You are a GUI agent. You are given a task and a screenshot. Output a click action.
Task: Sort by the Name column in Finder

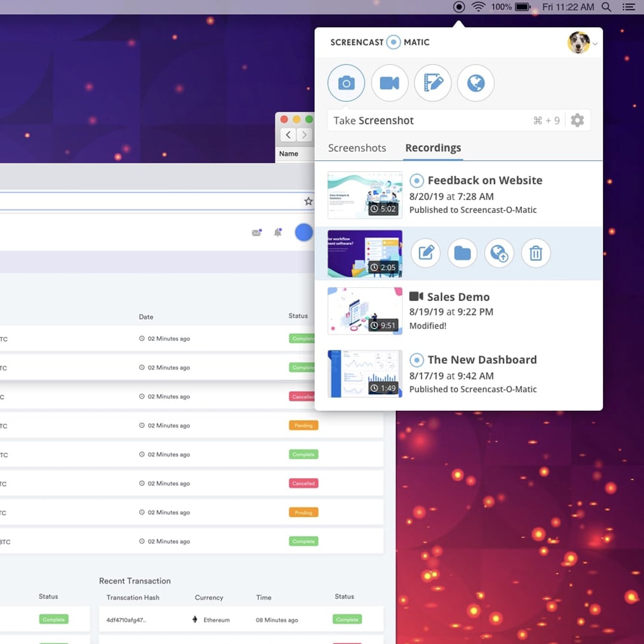[x=289, y=154]
